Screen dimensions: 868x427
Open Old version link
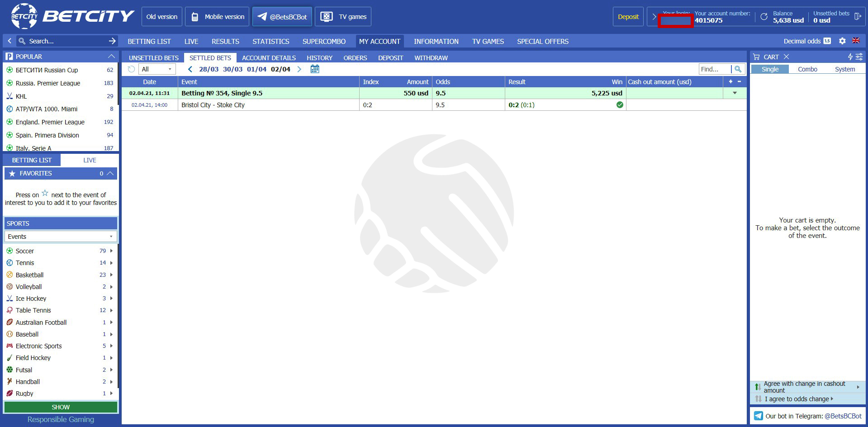click(161, 17)
